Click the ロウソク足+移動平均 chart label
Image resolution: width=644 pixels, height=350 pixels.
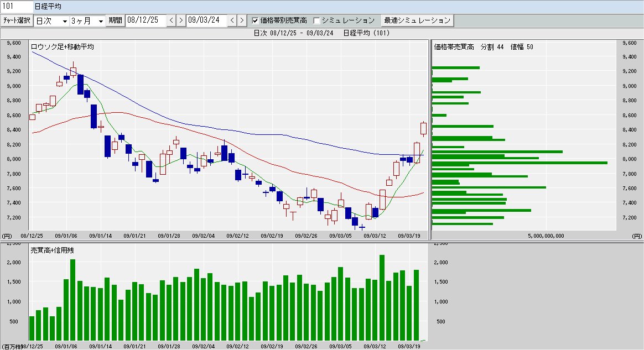click(63, 47)
